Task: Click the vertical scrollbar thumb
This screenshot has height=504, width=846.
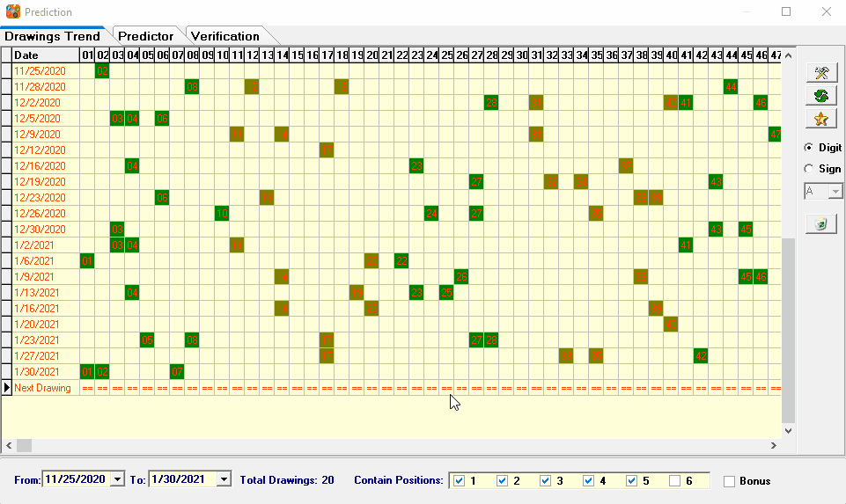Action: [788, 331]
